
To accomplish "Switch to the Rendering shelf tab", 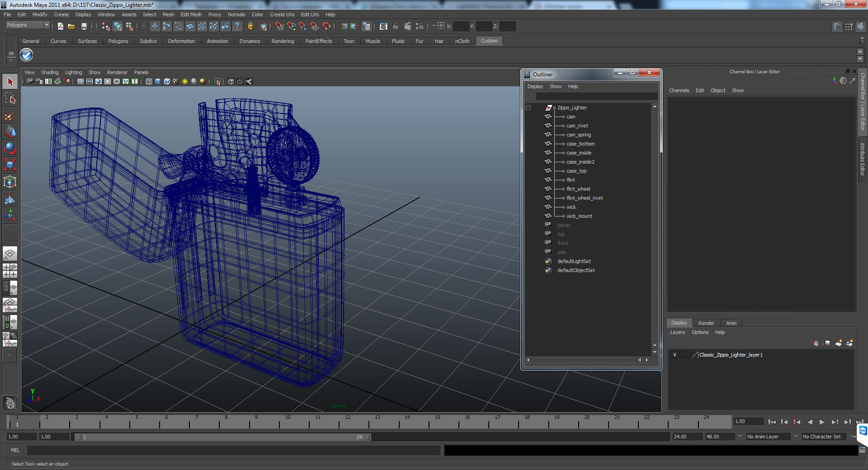I will [283, 41].
